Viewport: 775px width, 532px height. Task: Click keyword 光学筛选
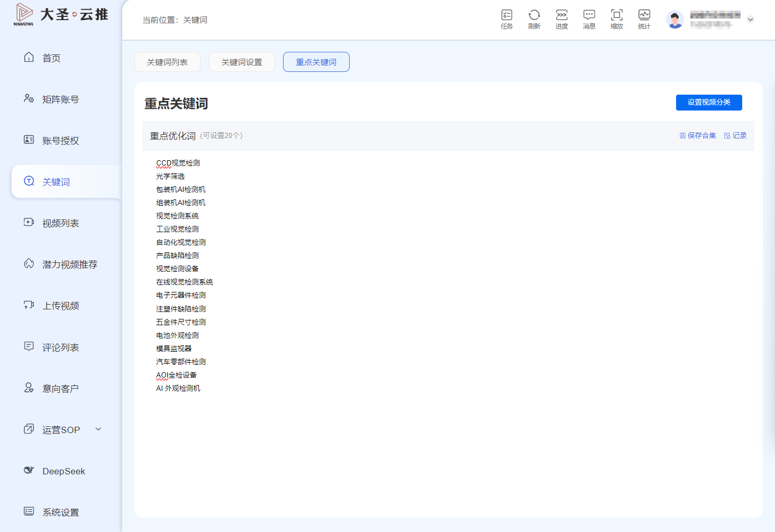pos(170,176)
